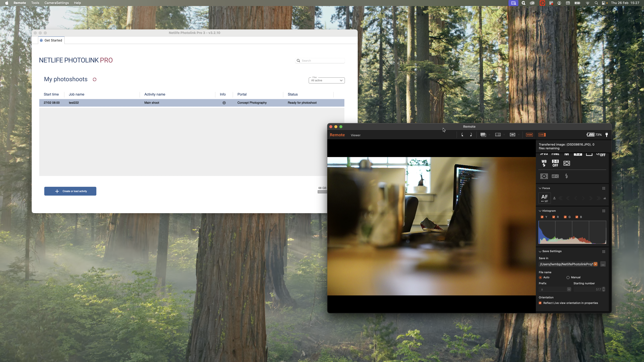Click the AF/MF switch button
The width and height of the screenshot is (644, 362).
[544, 198]
